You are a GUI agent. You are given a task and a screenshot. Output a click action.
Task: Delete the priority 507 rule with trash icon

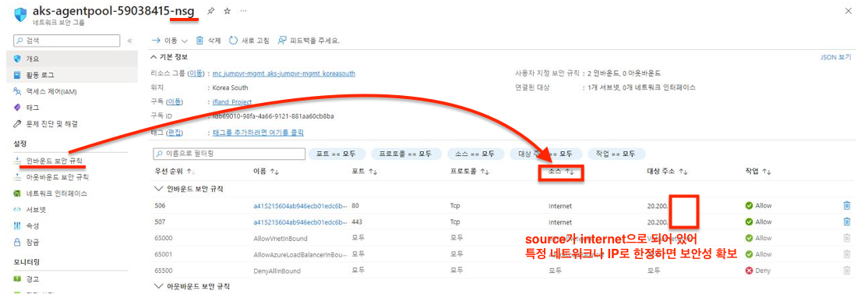[x=846, y=222]
